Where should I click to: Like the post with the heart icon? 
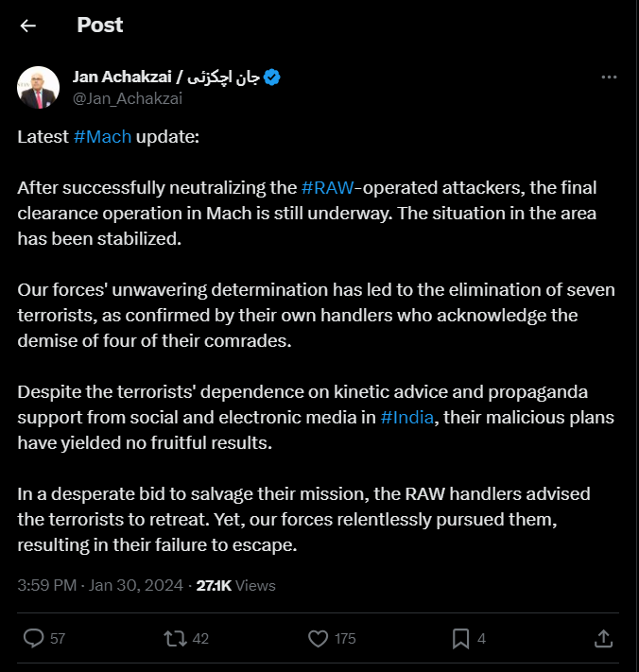319,639
